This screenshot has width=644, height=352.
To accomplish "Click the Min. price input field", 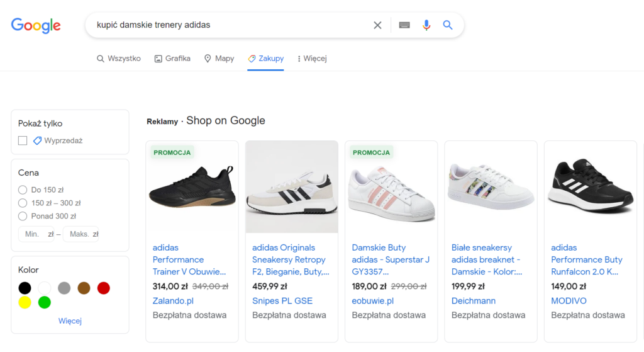I will (36, 234).
